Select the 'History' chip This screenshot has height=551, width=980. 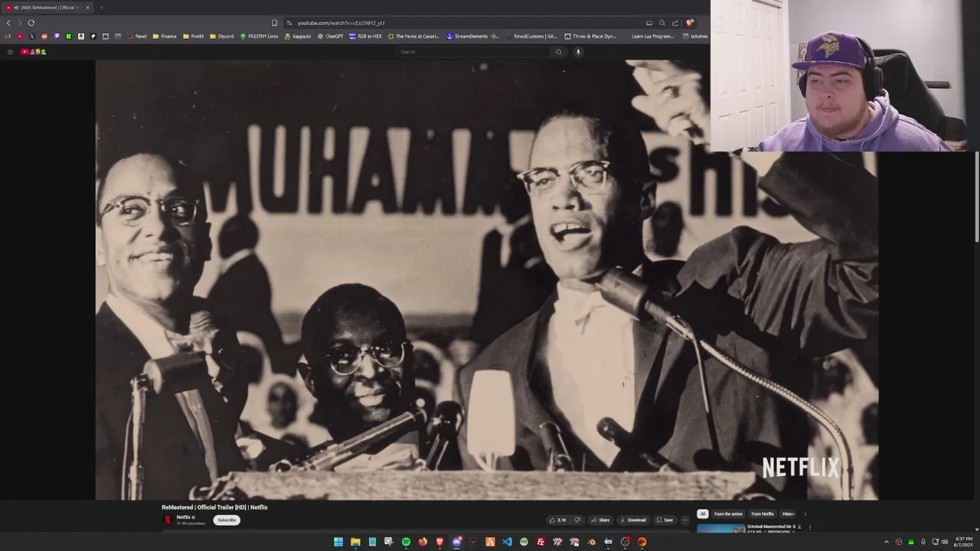789,514
